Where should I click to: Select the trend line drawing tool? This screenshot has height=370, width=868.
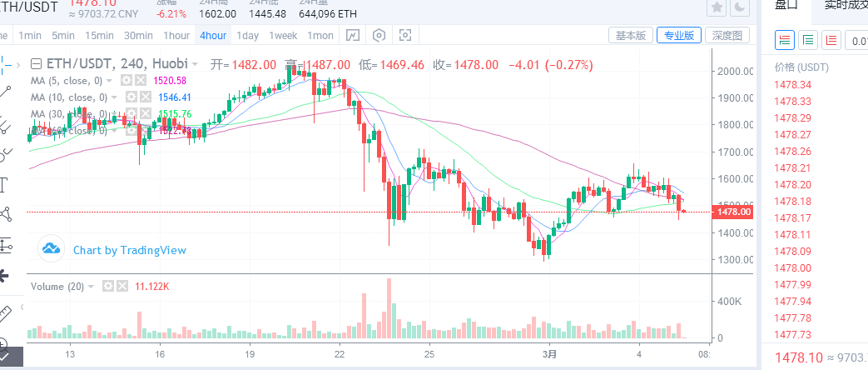tap(6, 92)
